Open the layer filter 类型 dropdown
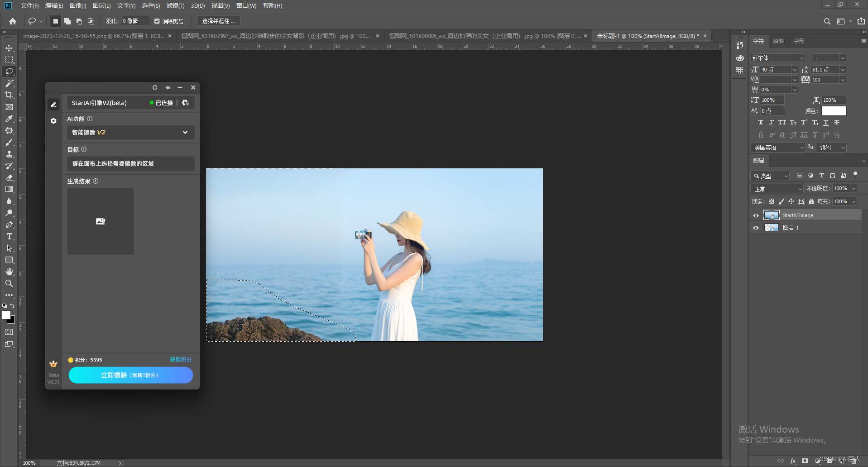 770,176
